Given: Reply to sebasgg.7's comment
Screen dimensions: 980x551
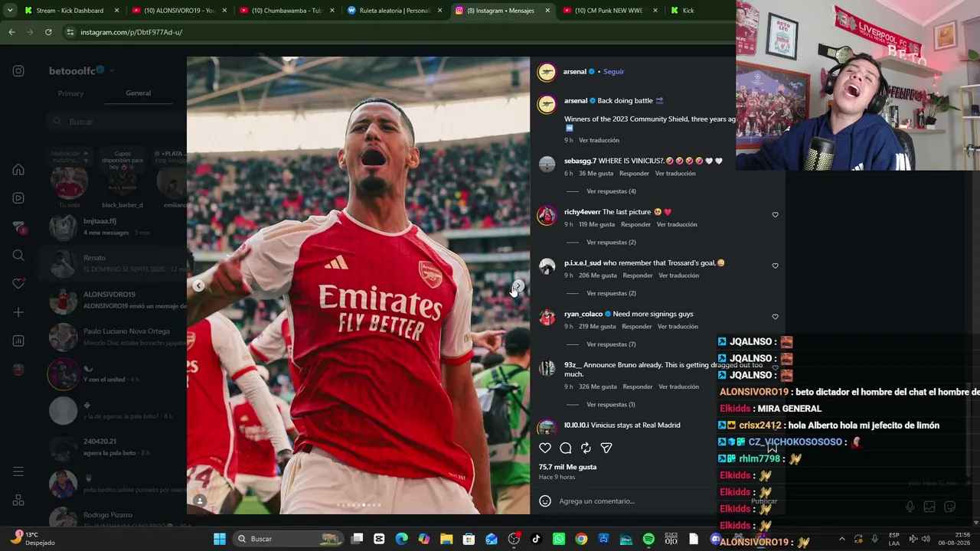Looking at the screenshot, I should (634, 174).
